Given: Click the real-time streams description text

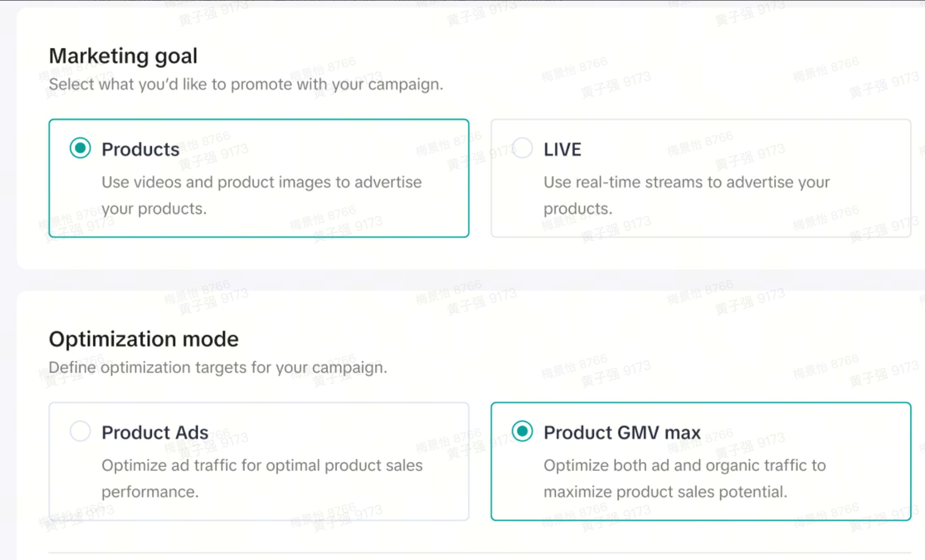Looking at the screenshot, I should pyautogui.click(x=686, y=182).
